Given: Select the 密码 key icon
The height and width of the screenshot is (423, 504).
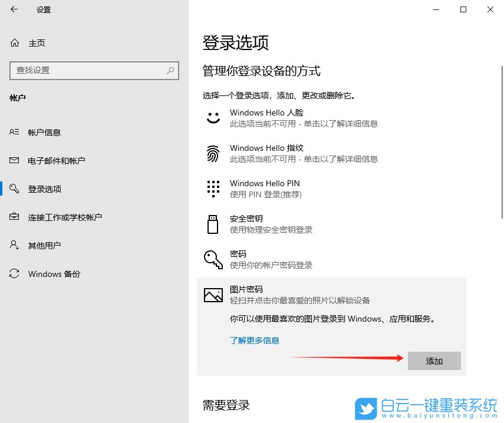Looking at the screenshot, I should click(x=213, y=259).
